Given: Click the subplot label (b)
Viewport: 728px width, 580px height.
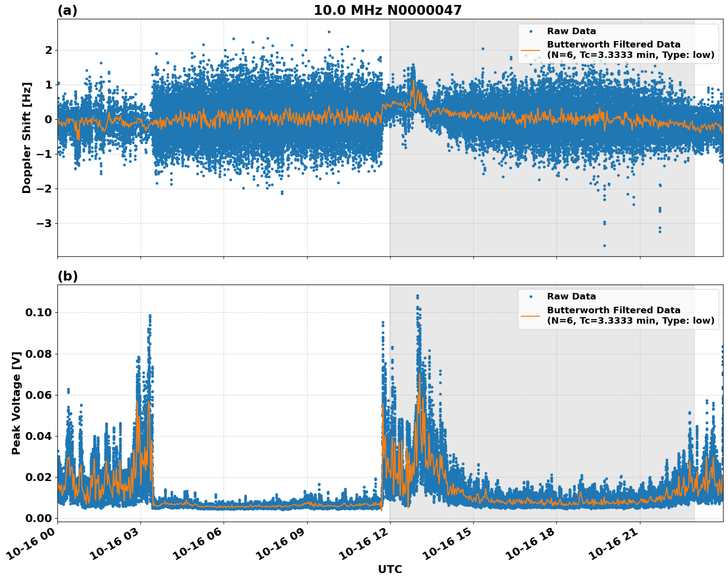Looking at the screenshot, I should 67,276.
